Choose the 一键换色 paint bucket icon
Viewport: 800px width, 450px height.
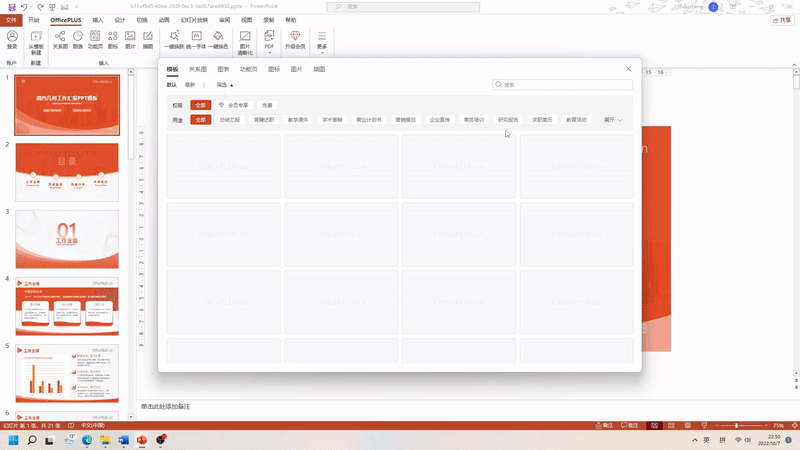(218, 40)
